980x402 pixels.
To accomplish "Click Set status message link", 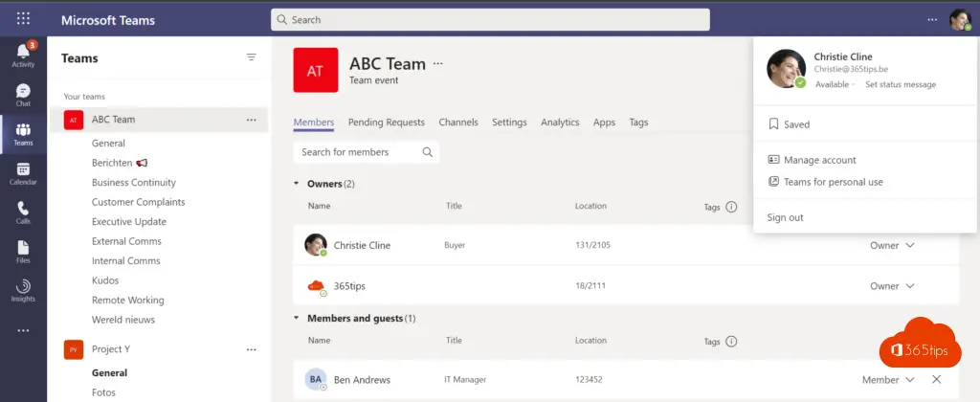I will coord(901,84).
